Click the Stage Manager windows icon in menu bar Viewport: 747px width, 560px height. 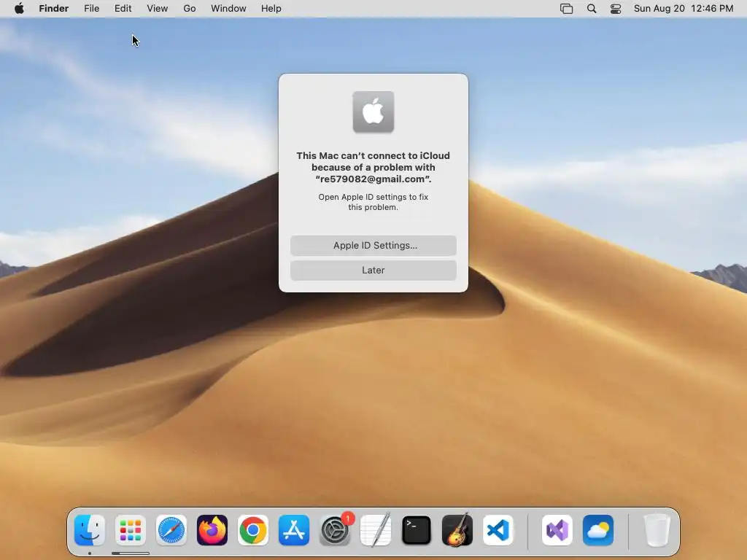click(566, 9)
